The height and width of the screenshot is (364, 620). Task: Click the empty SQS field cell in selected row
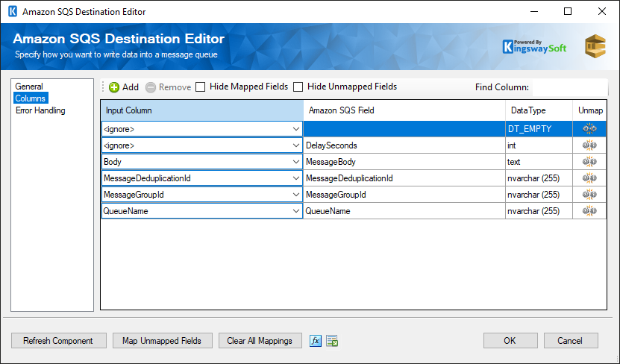(404, 129)
